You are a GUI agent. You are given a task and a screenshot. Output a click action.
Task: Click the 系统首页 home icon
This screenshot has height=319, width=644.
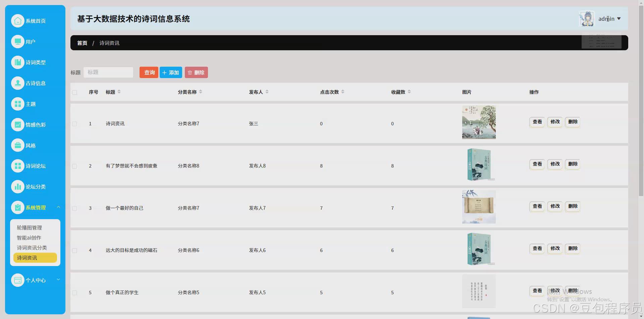tap(18, 21)
